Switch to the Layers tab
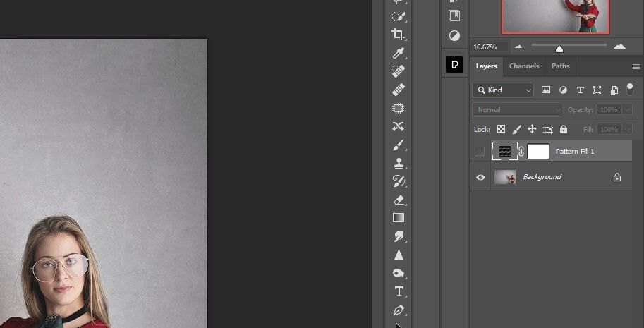Screen dimensions: 644x328 pyautogui.click(x=486, y=66)
